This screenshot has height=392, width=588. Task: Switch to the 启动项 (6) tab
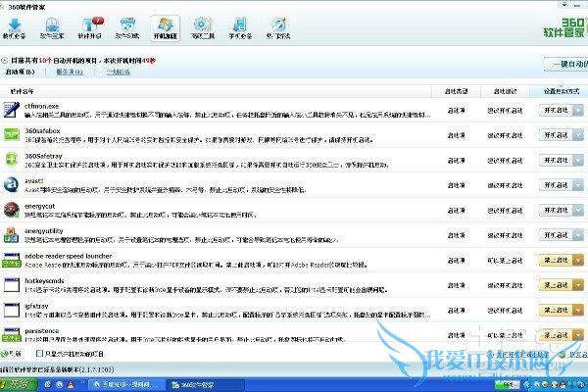point(20,72)
